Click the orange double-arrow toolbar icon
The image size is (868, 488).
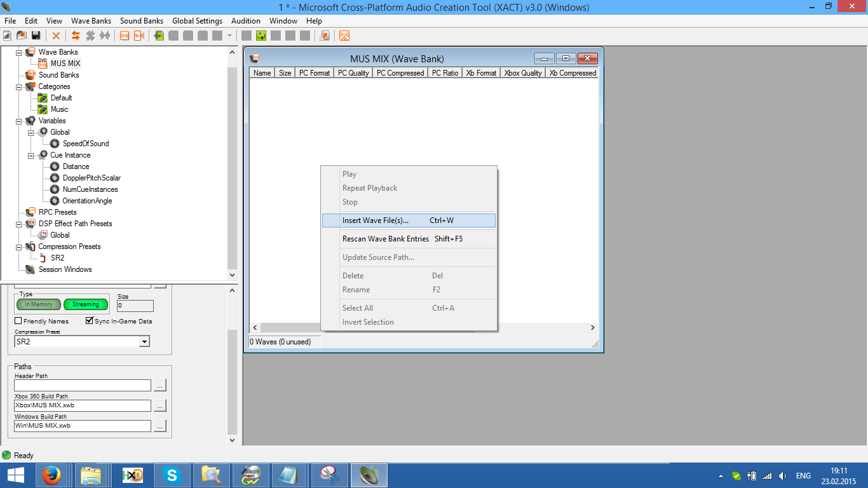tap(76, 36)
